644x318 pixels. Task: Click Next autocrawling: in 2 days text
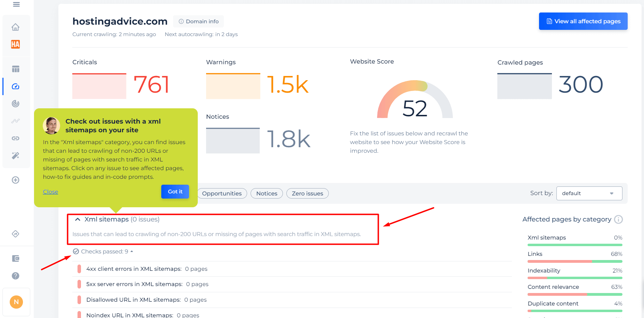click(201, 34)
